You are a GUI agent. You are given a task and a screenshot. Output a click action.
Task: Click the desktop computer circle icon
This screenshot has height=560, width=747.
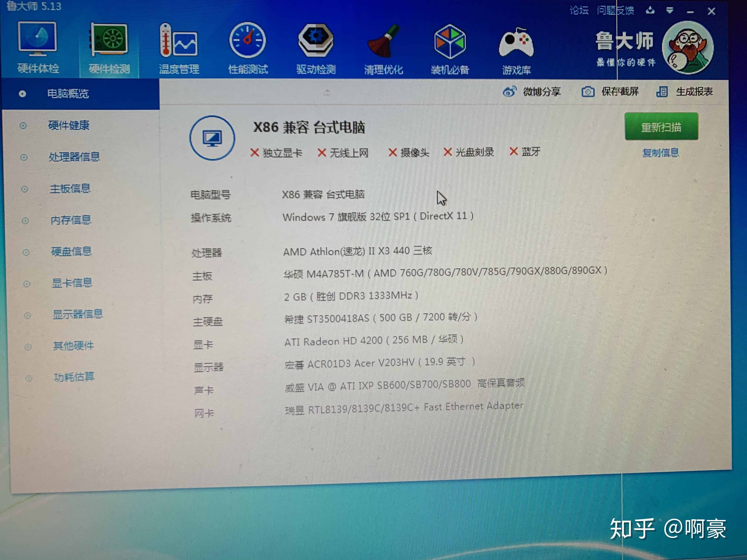pyautogui.click(x=212, y=138)
